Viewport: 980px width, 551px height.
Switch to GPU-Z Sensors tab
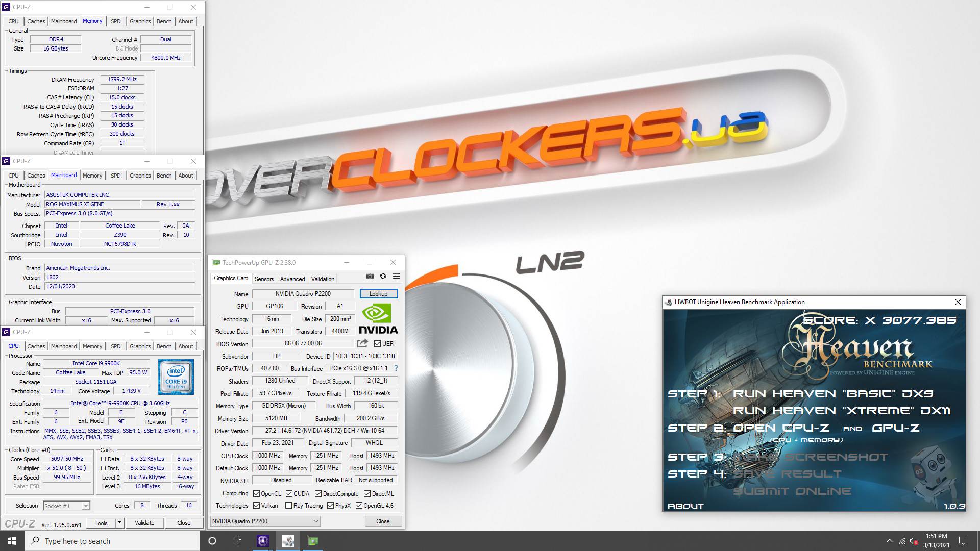click(264, 279)
